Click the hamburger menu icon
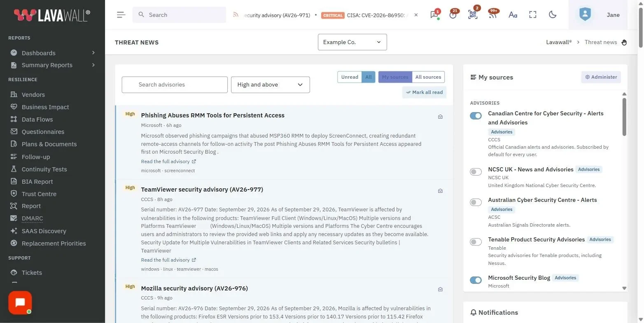The image size is (644, 323). point(121,15)
